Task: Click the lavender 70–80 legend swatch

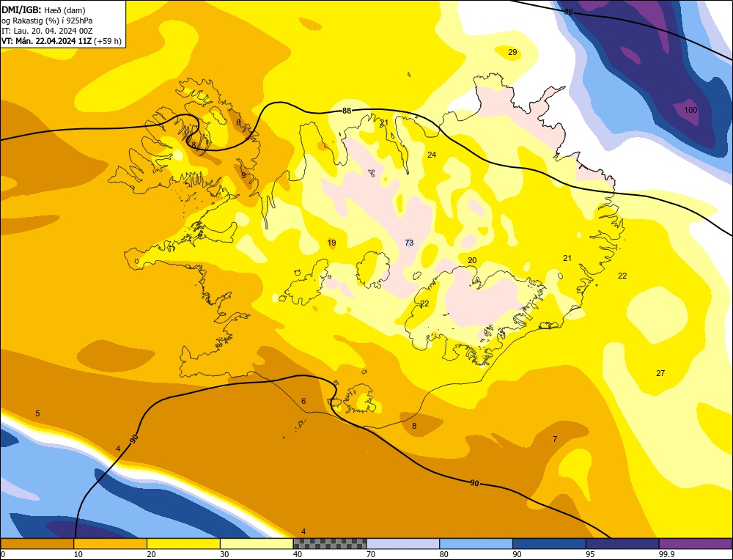Action: tap(403, 544)
